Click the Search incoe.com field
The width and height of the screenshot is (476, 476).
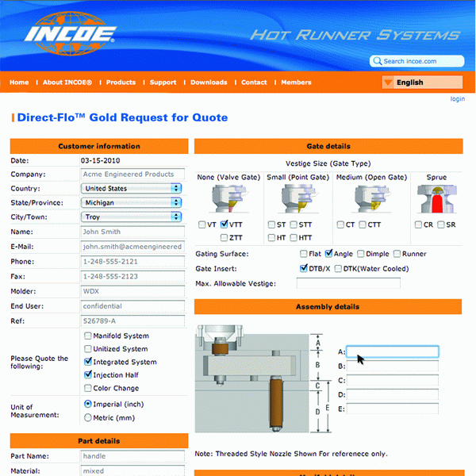pos(417,61)
